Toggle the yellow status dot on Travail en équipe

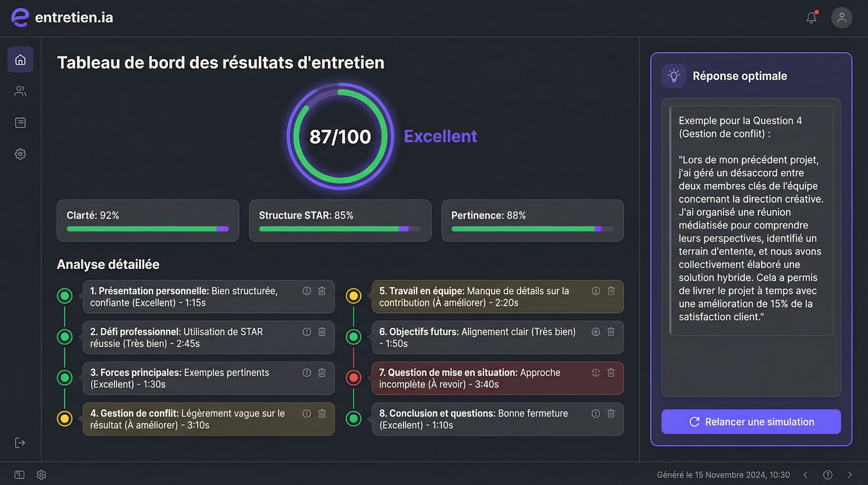(354, 296)
